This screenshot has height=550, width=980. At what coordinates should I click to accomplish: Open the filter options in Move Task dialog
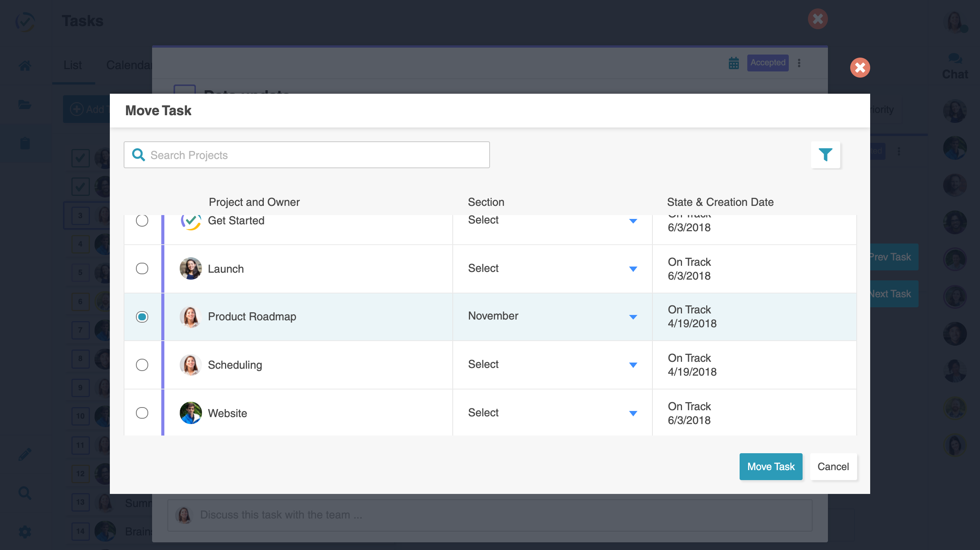pyautogui.click(x=826, y=155)
